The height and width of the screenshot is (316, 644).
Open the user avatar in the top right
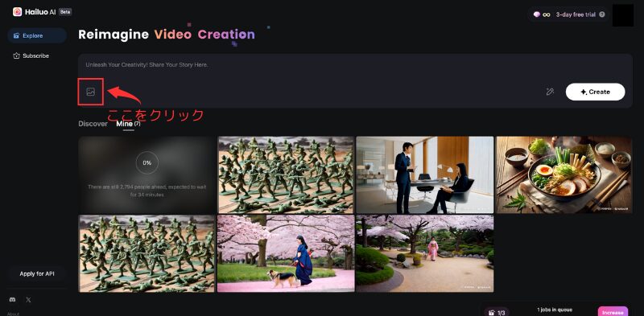(622, 15)
